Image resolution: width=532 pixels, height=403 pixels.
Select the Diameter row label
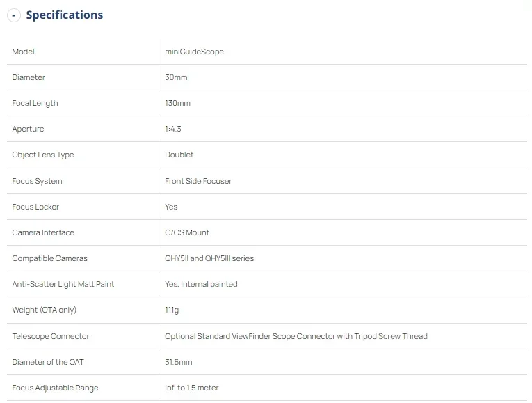click(29, 77)
